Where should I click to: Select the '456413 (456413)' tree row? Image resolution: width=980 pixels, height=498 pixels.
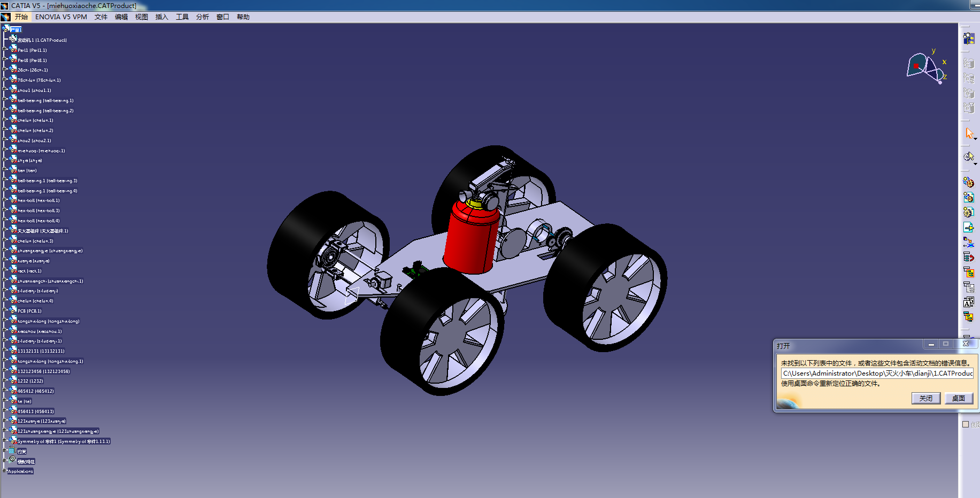36,411
